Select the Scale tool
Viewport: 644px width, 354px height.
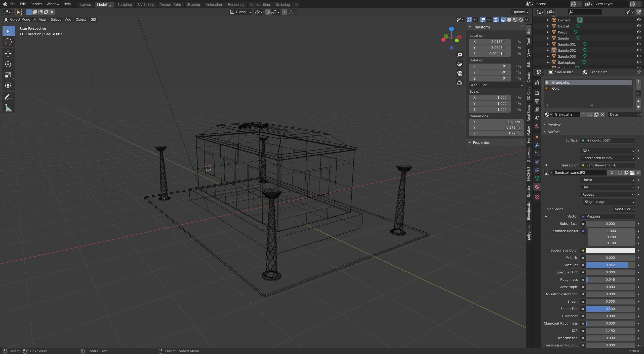tap(8, 75)
